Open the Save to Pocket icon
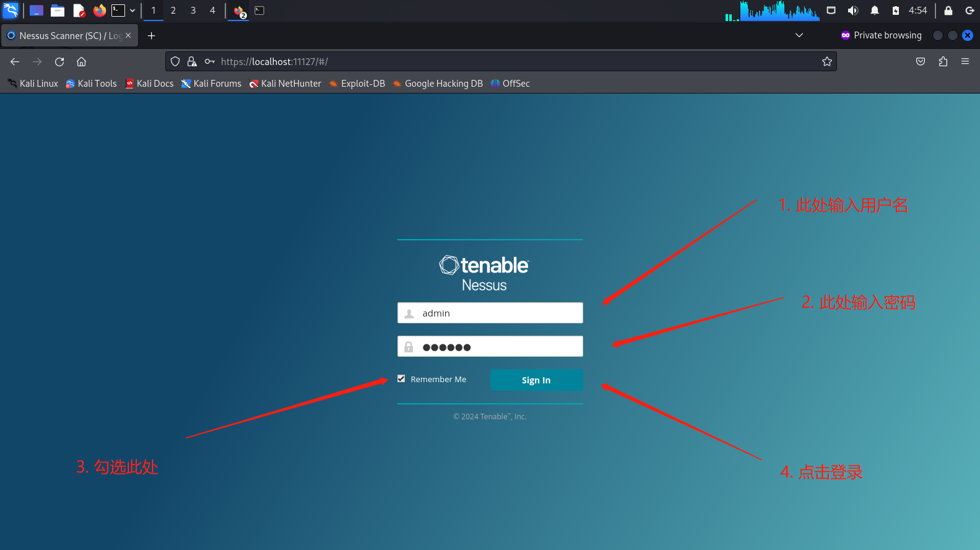The height and width of the screenshot is (550, 980). pos(921,62)
